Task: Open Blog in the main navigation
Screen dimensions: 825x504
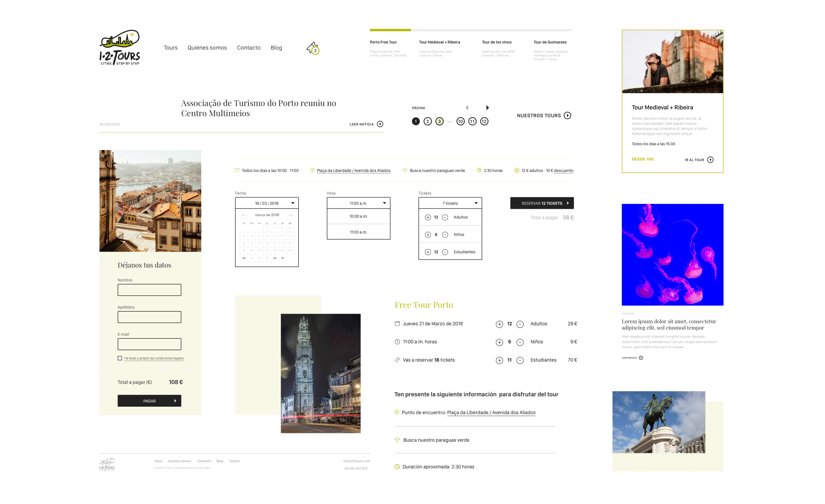Action: point(277,48)
